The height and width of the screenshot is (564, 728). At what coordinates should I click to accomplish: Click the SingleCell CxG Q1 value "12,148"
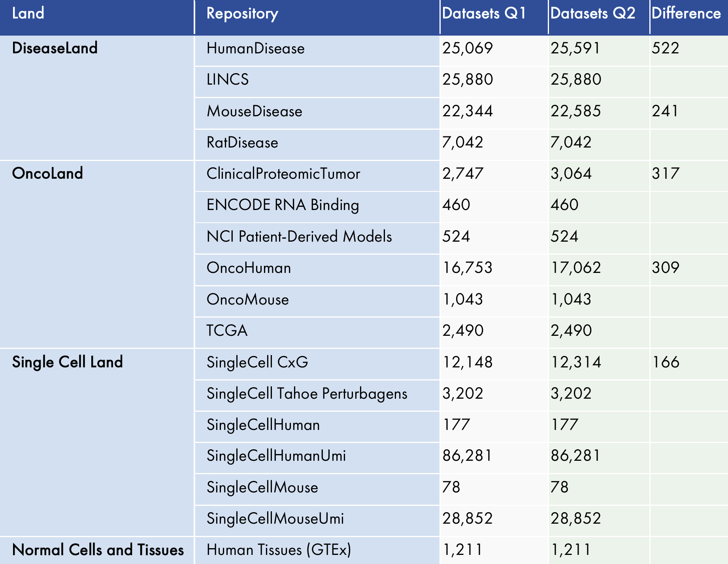pyautogui.click(x=468, y=362)
